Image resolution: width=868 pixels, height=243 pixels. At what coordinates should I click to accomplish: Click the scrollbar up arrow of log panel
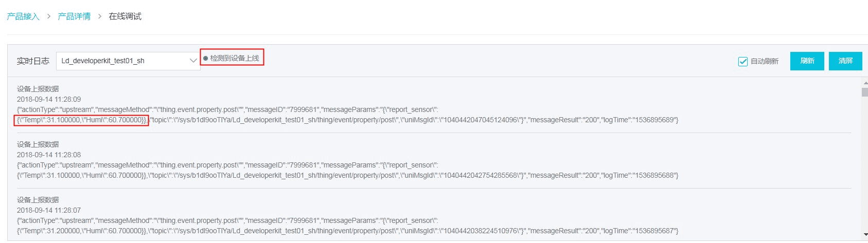[x=865, y=82]
